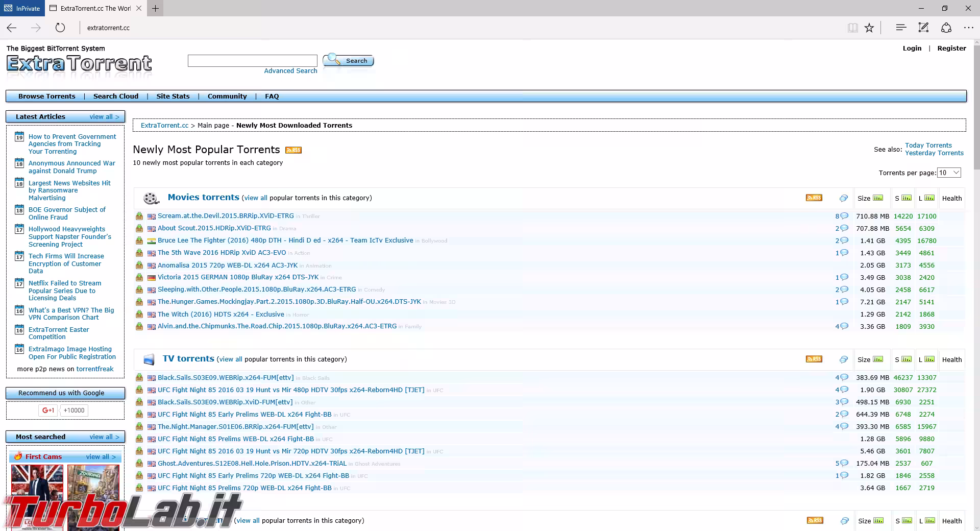Click the flame icon beside First Cams
980x531 pixels.
[19, 456]
